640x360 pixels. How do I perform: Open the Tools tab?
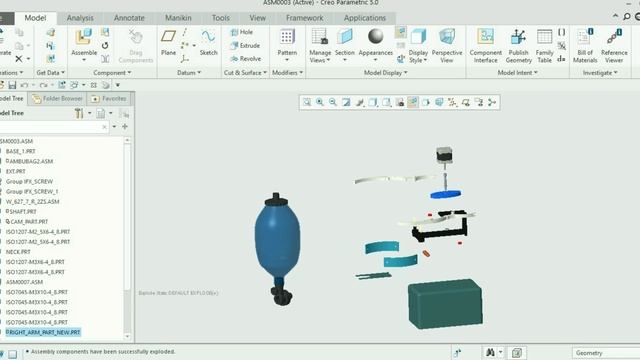[220, 18]
